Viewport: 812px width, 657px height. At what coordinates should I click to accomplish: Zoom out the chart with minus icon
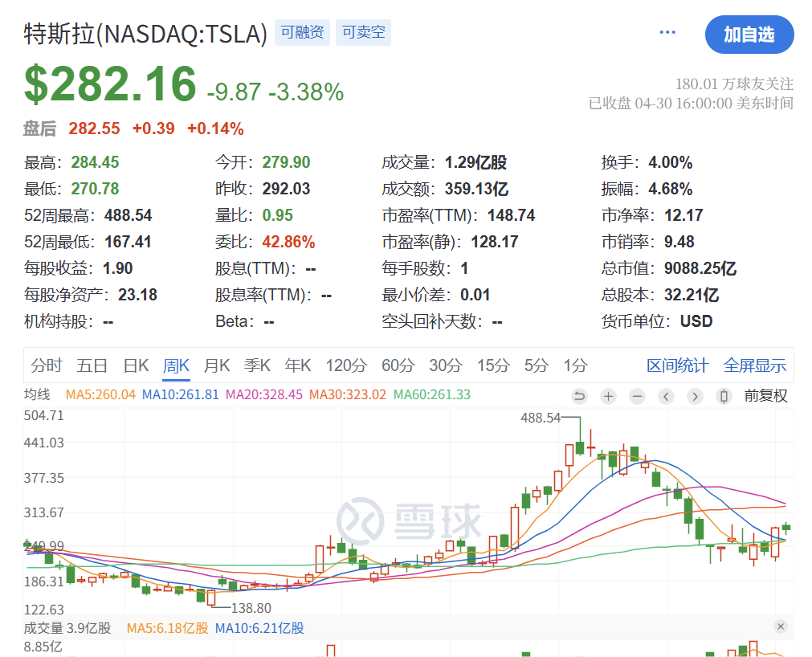coord(637,397)
